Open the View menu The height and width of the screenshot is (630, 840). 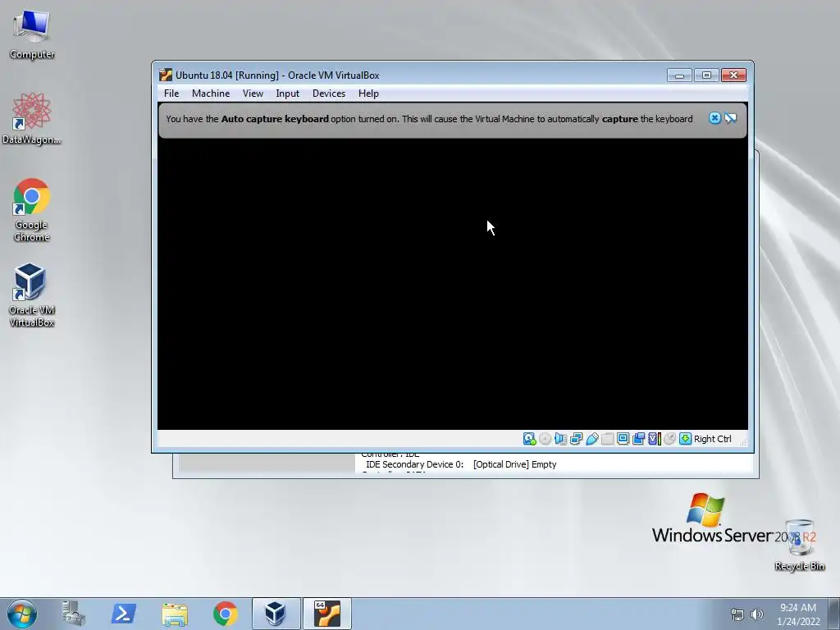(x=253, y=94)
